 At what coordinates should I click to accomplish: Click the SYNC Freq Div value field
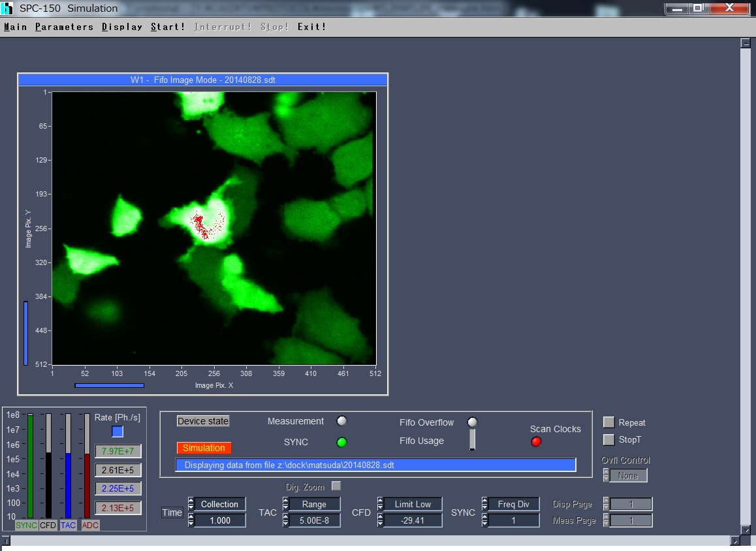[x=514, y=520]
